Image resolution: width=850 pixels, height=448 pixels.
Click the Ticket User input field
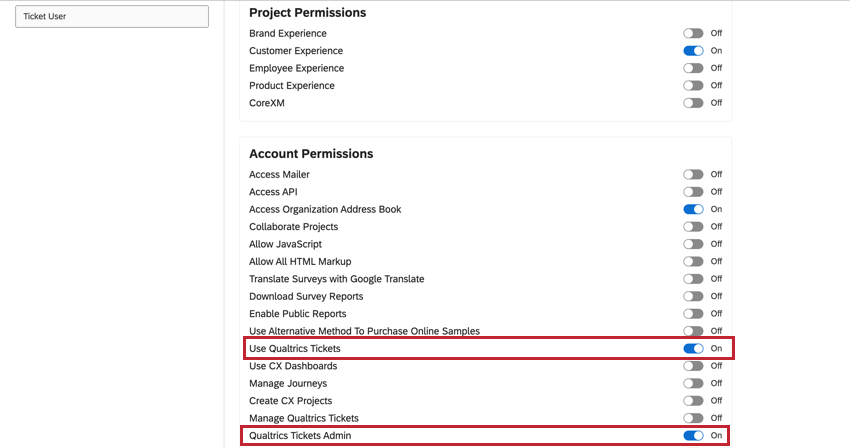coord(112,17)
